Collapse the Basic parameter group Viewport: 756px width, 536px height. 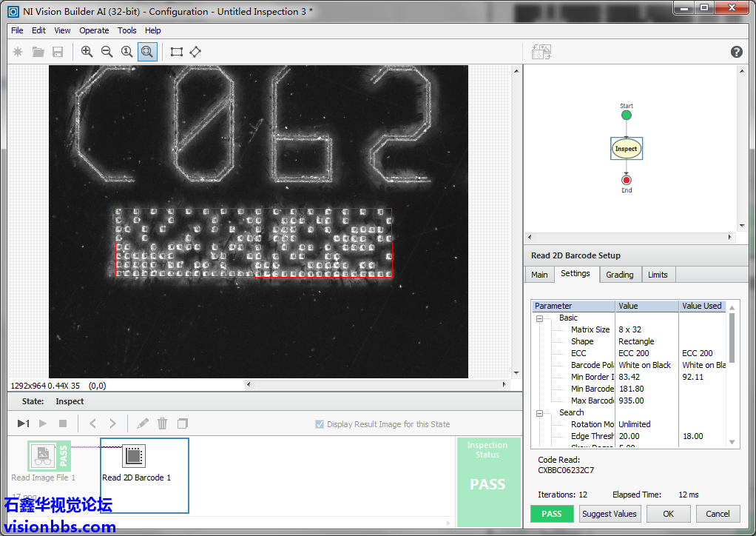click(x=539, y=318)
